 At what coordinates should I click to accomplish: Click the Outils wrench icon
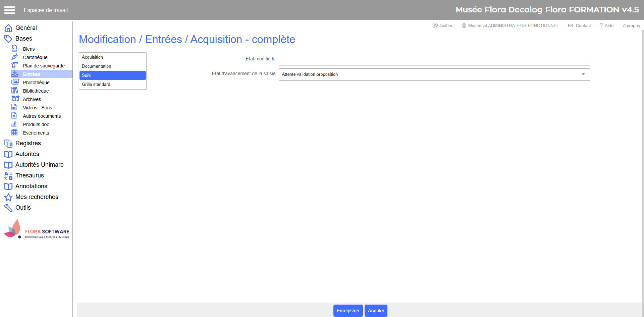tap(8, 208)
